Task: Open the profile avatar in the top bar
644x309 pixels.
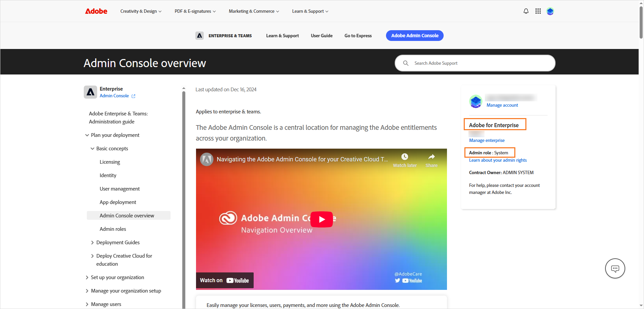Action: tap(550, 11)
